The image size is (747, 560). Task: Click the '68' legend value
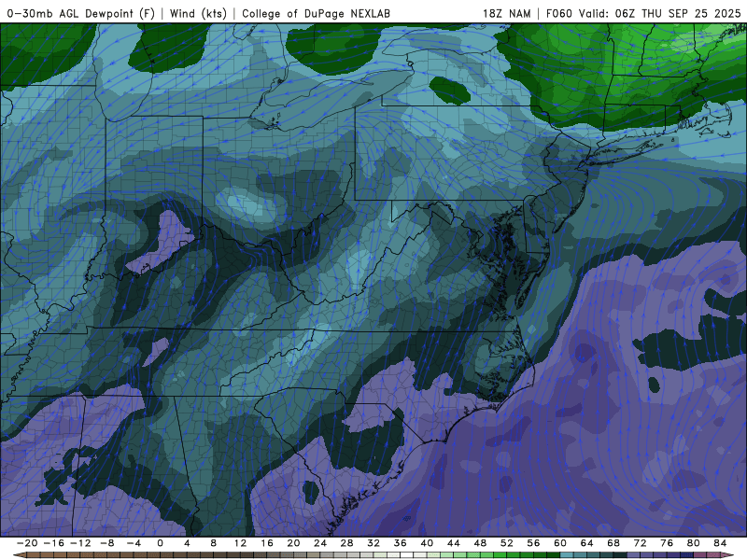click(613, 543)
